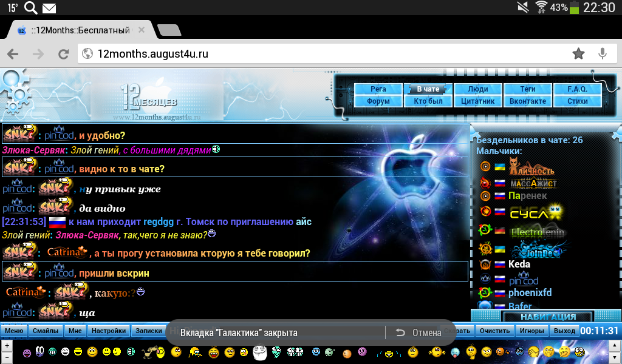This screenshot has width=622, height=364.
Task: Click the German flag beside Electrolenin
Action: (x=500, y=231)
